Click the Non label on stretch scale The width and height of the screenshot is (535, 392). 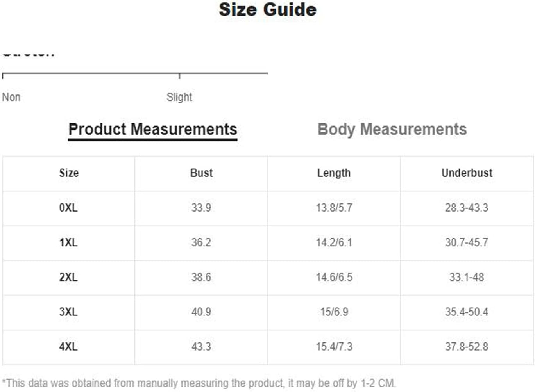click(11, 97)
